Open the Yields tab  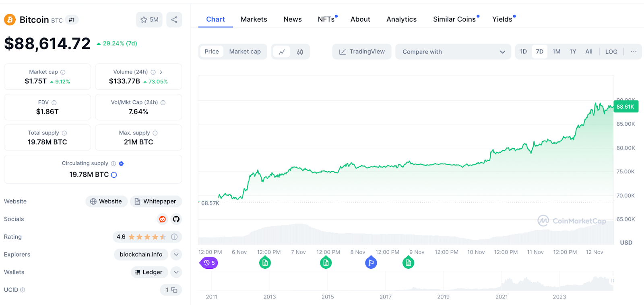pyautogui.click(x=502, y=19)
